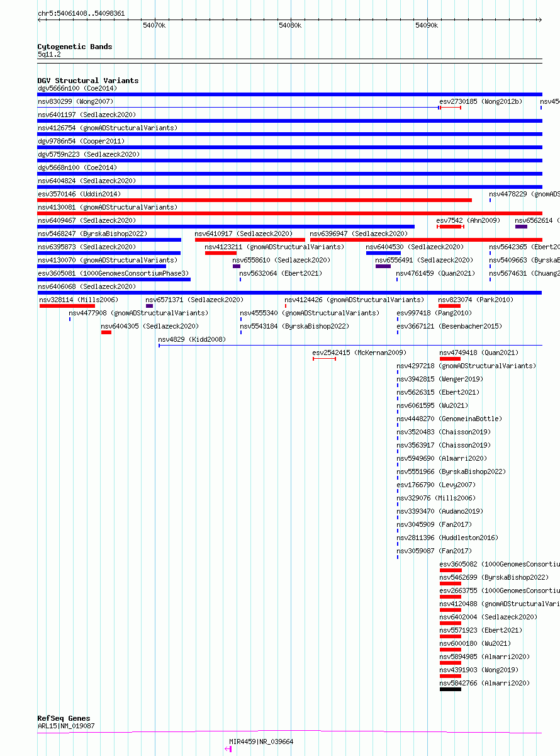Click the purple bar under nsv6556491

click(x=383, y=266)
